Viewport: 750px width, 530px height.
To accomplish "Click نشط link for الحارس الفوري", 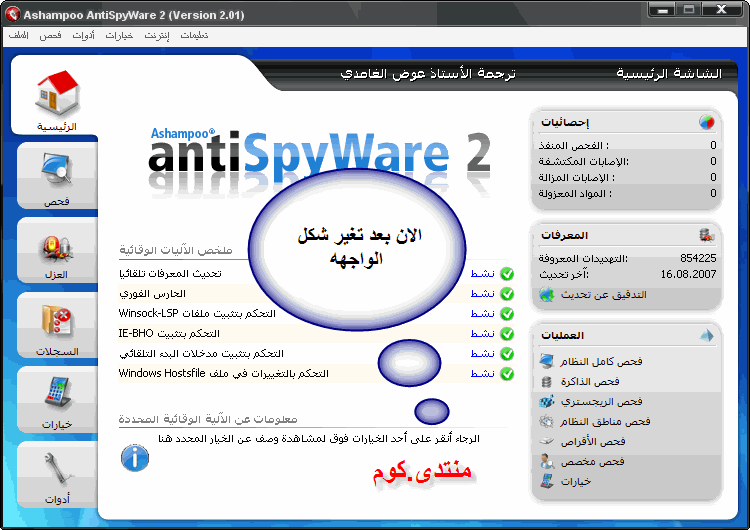I will point(482,294).
